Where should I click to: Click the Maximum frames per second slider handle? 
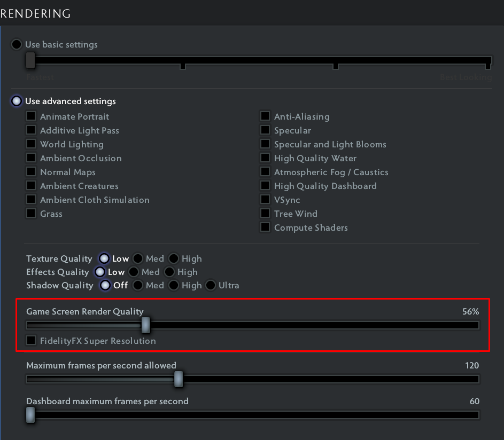[178, 379]
